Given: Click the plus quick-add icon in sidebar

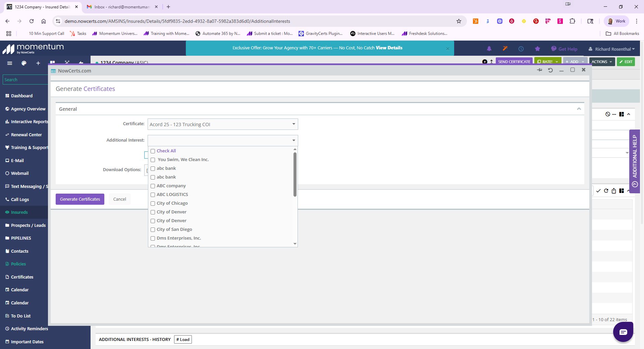Looking at the screenshot, I should (38, 63).
